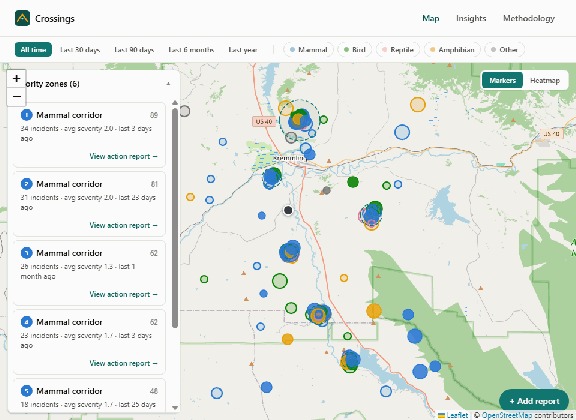
Task: Click the black selected marker on map
Action: [x=288, y=210]
